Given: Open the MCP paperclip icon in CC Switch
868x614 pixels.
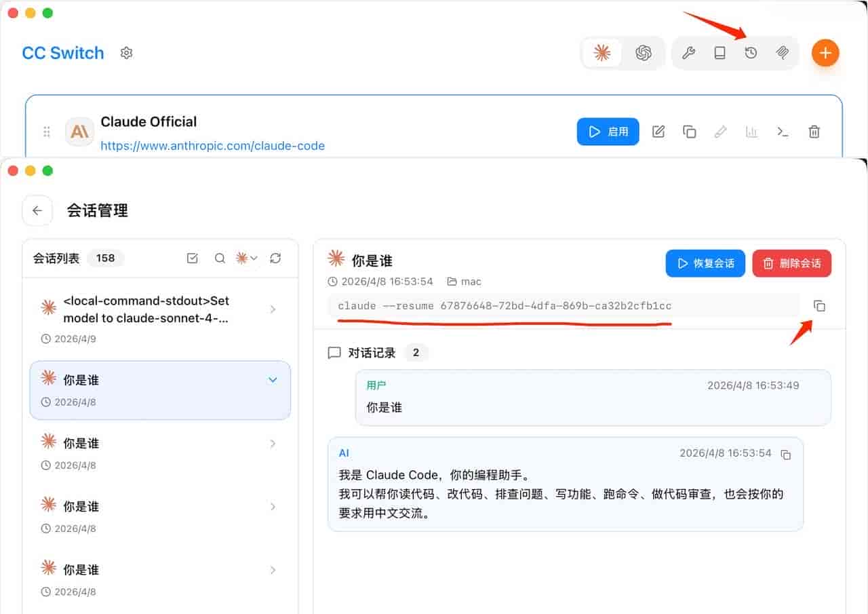Looking at the screenshot, I should pyautogui.click(x=782, y=53).
